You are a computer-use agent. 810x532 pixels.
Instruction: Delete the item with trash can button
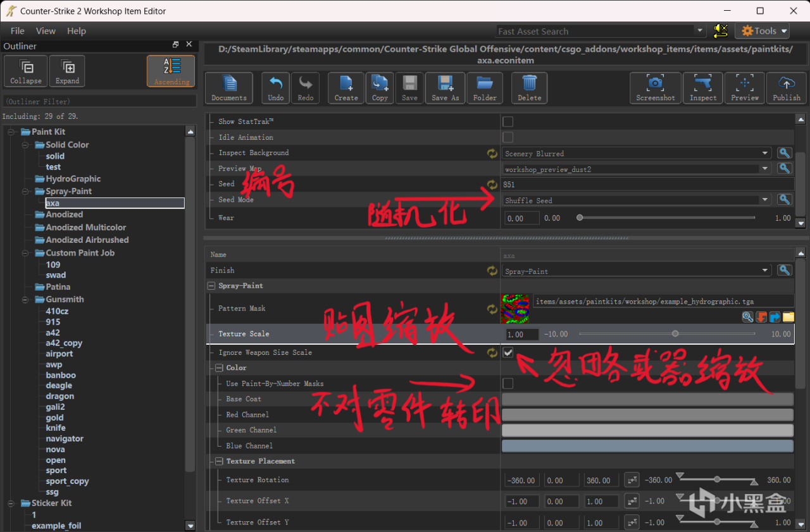[530, 88]
